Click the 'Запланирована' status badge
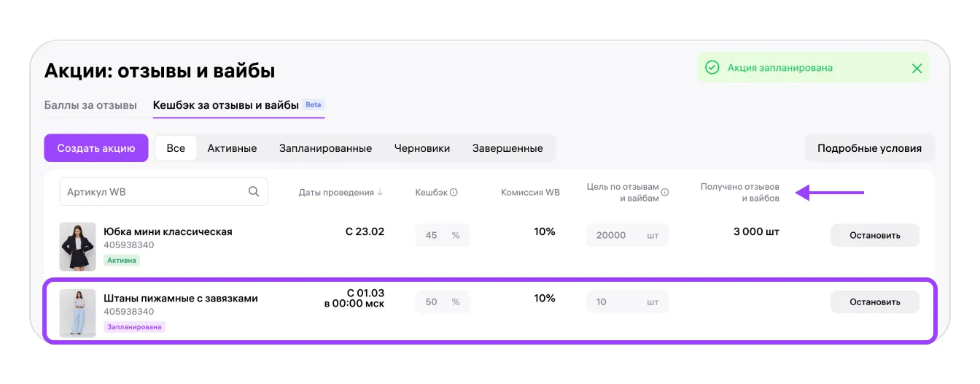Screen dimensions: 980x384 point(134,326)
